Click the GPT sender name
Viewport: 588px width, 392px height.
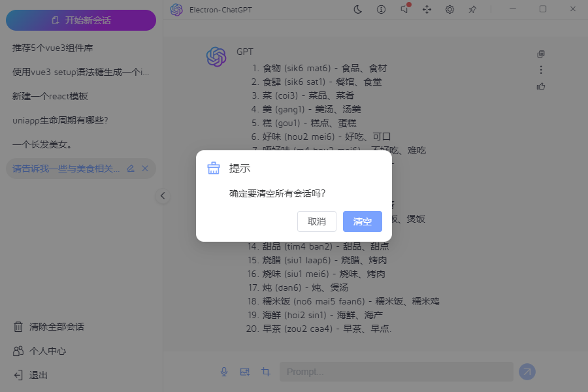pyautogui.click(x=245, y=52)
